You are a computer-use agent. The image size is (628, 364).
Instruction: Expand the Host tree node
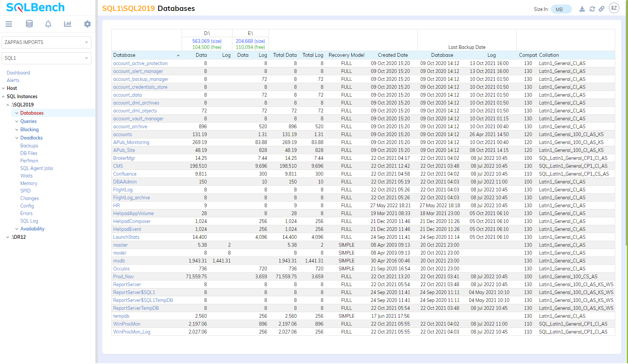tap(3, 88)
